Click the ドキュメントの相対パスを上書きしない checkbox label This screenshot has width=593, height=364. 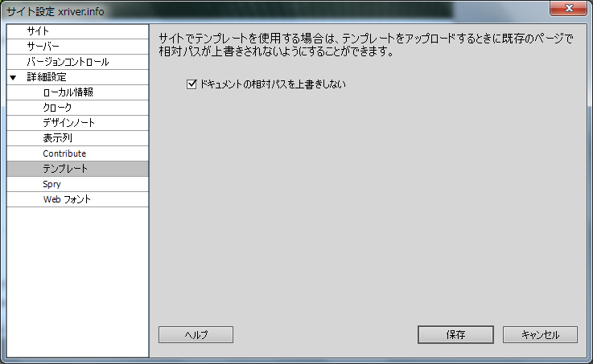tap(273, 84)
